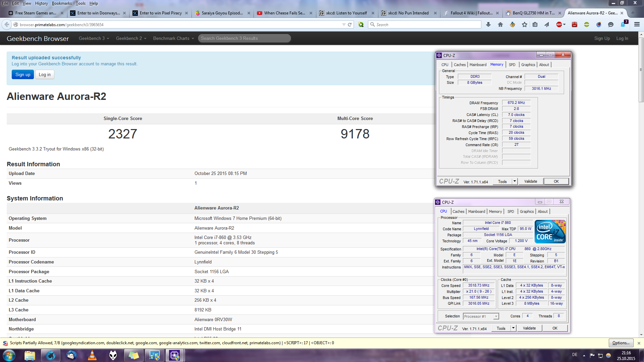Focus the Search Geekbench 3 Results field
This screenshot has height=362, width=644.
pos(244,38)
